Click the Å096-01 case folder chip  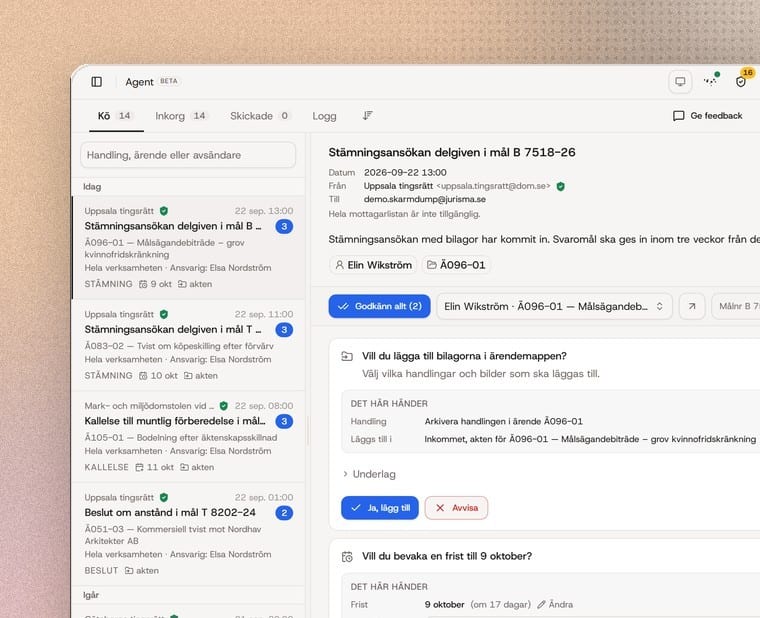click(456, 265)
